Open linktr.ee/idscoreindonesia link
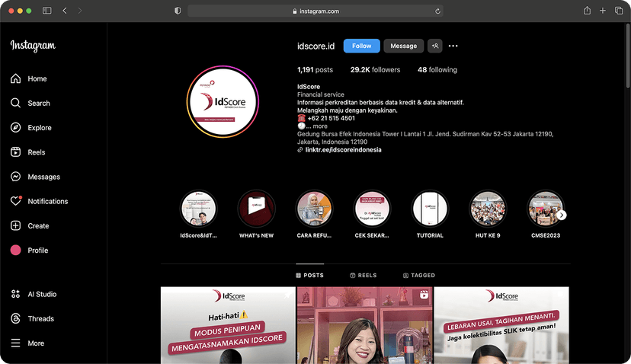Viewport: 631px width, 364px height. [x=343, y=149]
